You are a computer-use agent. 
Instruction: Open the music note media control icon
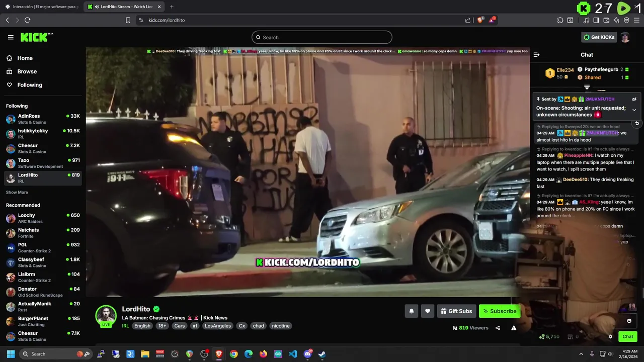[x=587, y=20]
